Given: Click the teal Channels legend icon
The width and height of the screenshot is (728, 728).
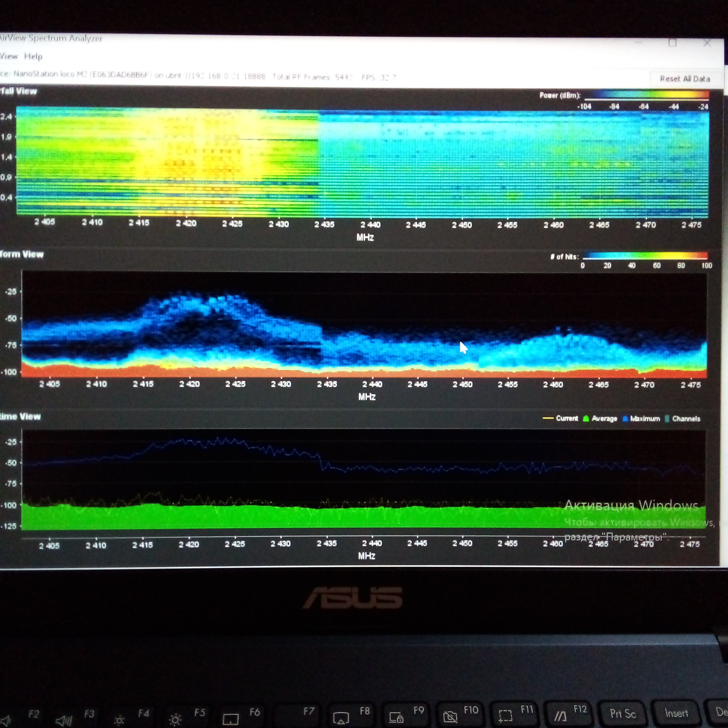Looking at the screenshot, I should (667, 419).
